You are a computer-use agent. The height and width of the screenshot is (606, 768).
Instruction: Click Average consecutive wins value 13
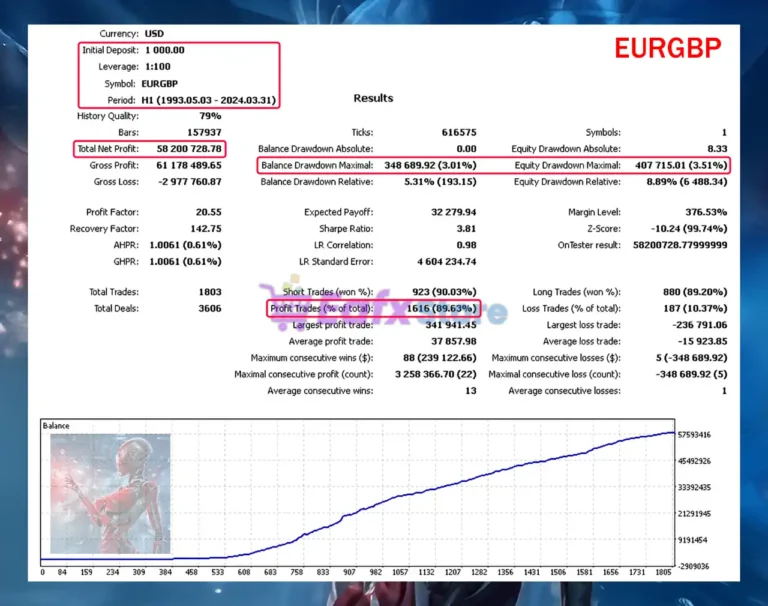coord(471,391)
